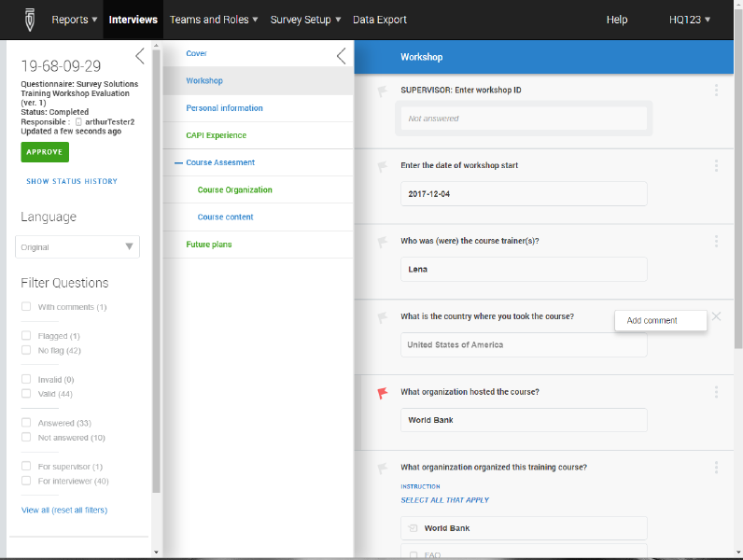This screenshot has height=560, width=743.
Task: Open the Language dropdown
Action: (78, 247)
